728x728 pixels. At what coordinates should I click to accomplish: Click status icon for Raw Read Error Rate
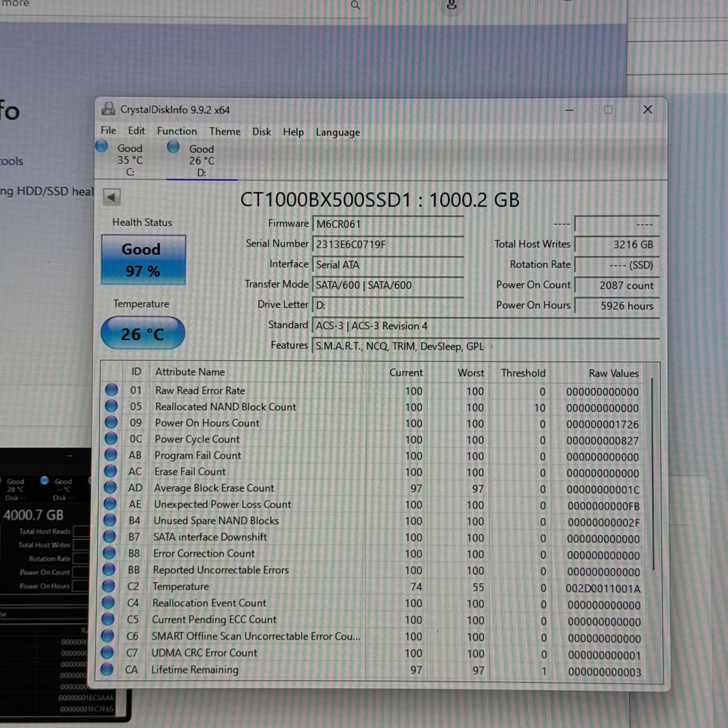112,390
